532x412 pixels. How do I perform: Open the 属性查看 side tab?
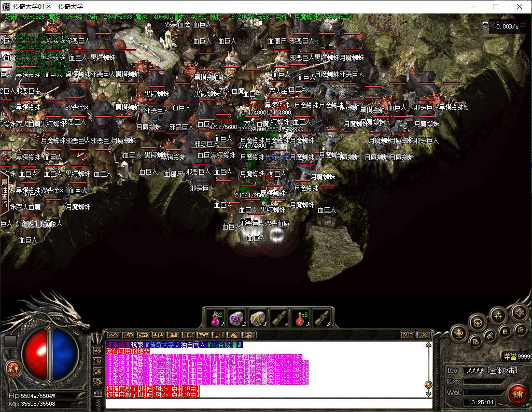4,193
